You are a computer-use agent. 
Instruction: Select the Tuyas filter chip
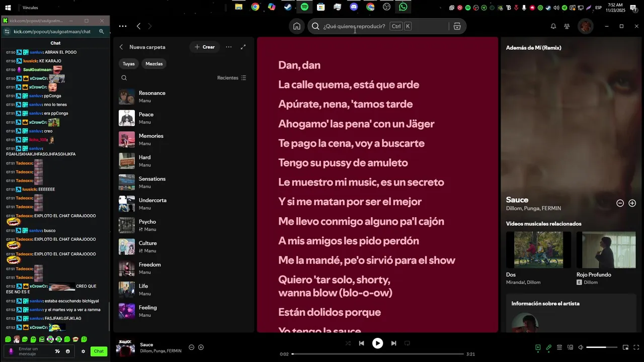[x=129, y=64]
